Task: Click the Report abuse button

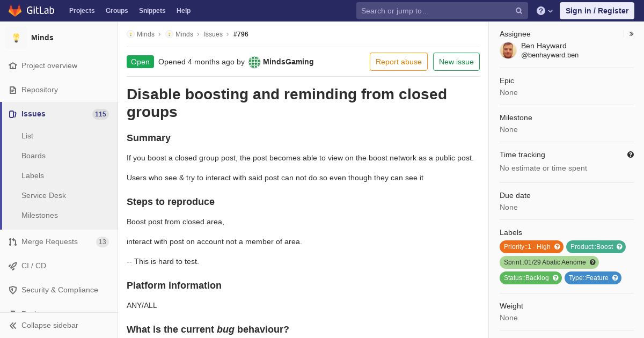Action: tap(399, 62)
